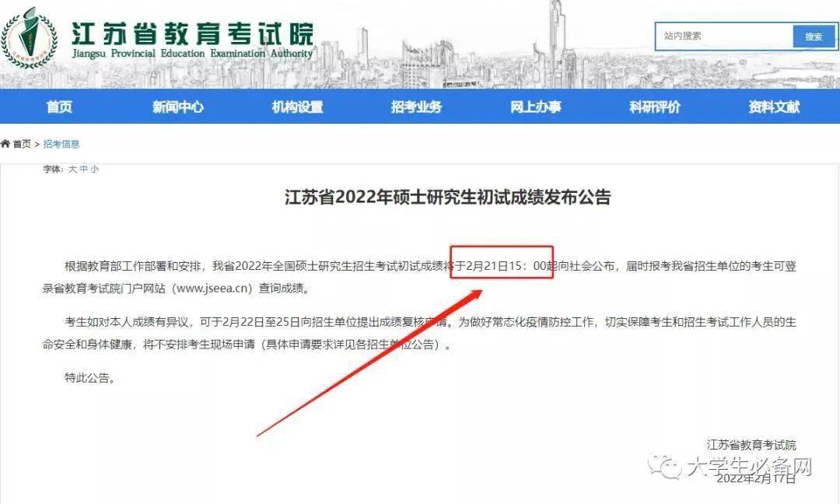This screenshot has height=504, width=840.
Task: Open the 机构设置 navigation menu item
Action: [297, 107]
